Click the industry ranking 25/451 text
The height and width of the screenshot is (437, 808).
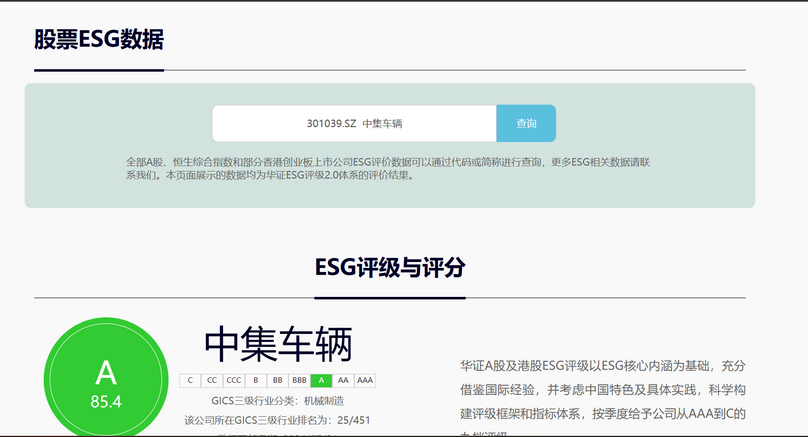pyautogui.click(x=277, y=420)
